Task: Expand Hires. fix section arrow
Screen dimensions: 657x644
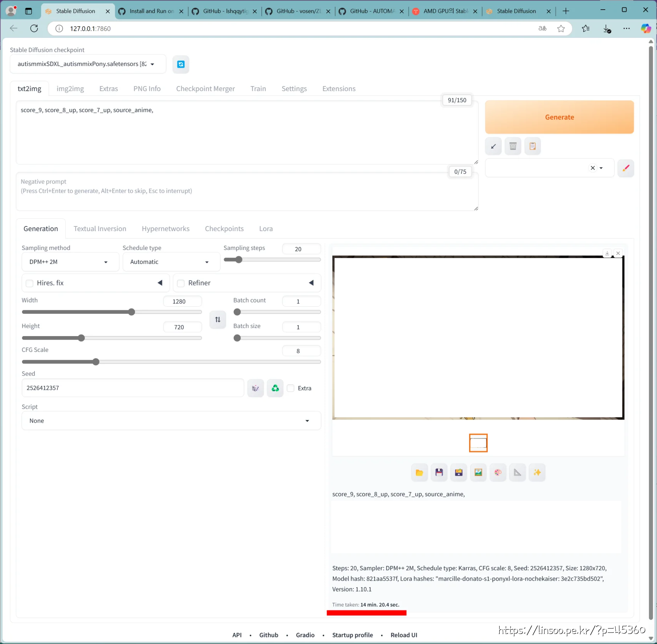Action: 160,283
